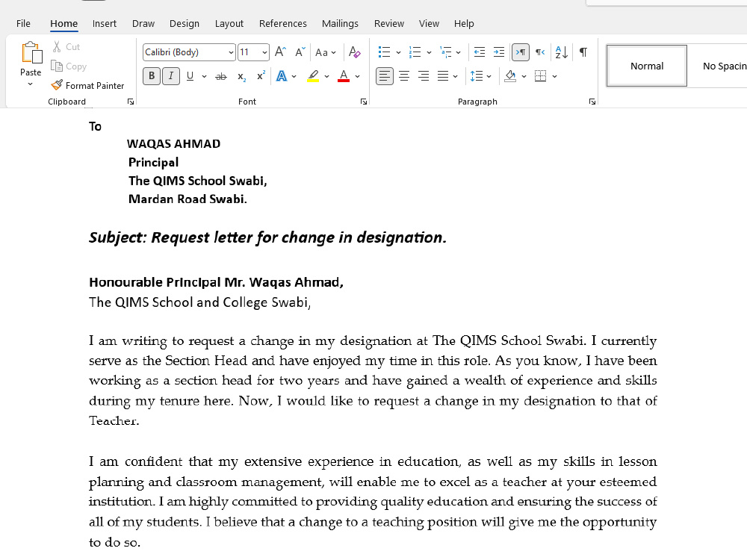Open the justify alignment dropdown arrow
747x560 pixels.
(456, 76)
